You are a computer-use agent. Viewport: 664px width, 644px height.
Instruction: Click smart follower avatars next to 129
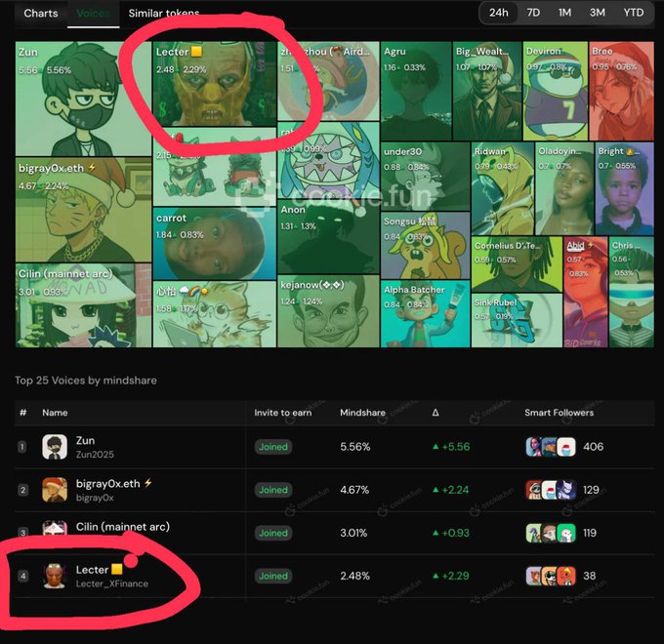coord(551,490)
